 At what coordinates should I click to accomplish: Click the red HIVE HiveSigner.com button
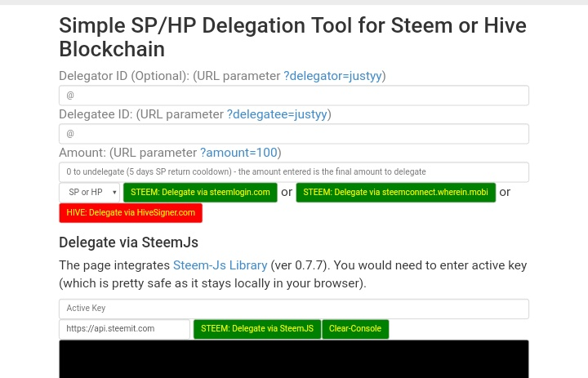point(131,213)
